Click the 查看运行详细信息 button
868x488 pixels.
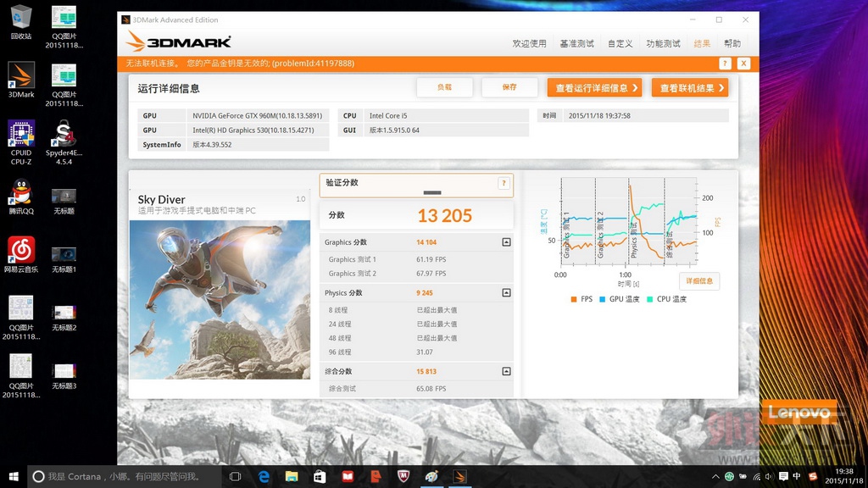click(594, 87)
